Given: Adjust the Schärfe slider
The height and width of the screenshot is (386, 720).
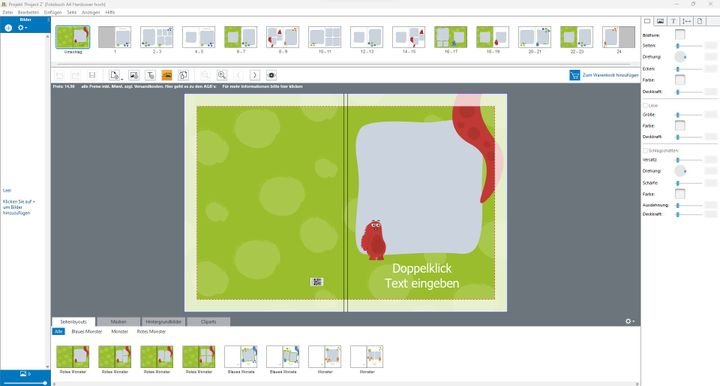Looking at the screenshot, I should click(x=689, y=183).
